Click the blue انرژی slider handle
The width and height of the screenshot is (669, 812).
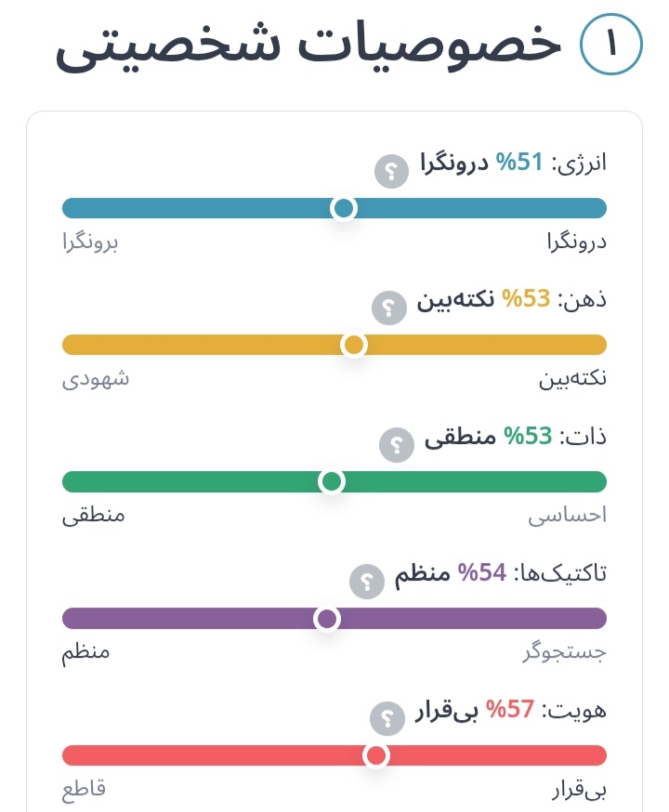[344, 208]
